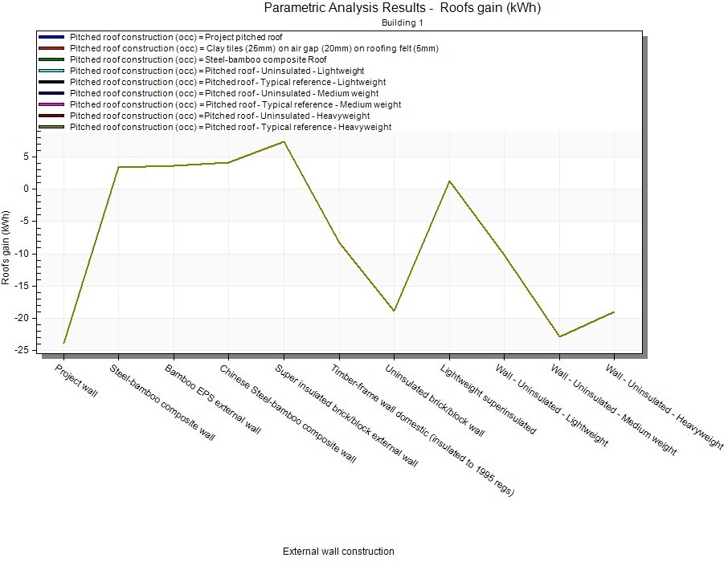Click the 'Parametric Analysis Results - Roofs gain (kWh)' title

(402, 8)
